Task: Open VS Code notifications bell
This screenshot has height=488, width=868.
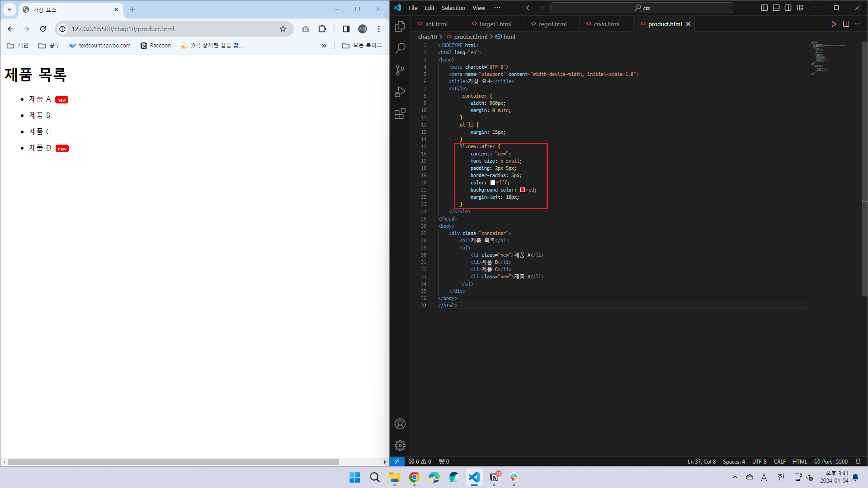Action: click(858, 461)
